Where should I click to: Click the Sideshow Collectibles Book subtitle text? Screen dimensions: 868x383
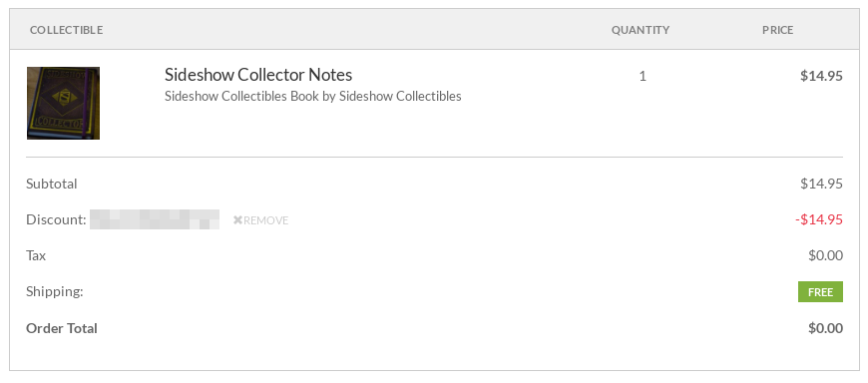[x=312, y=97]
